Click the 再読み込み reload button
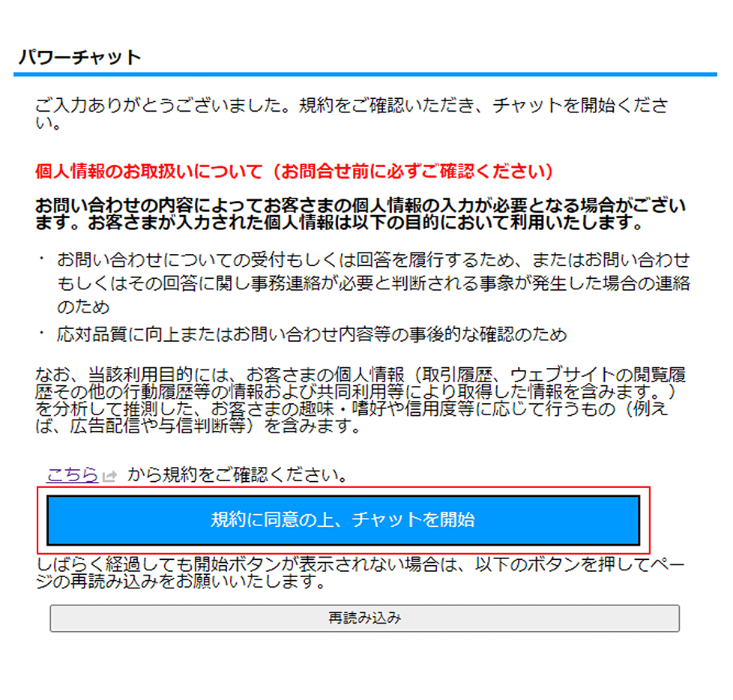Image resolution: width=733 pixels, height=700 pixels. click(x=365, y=618)
